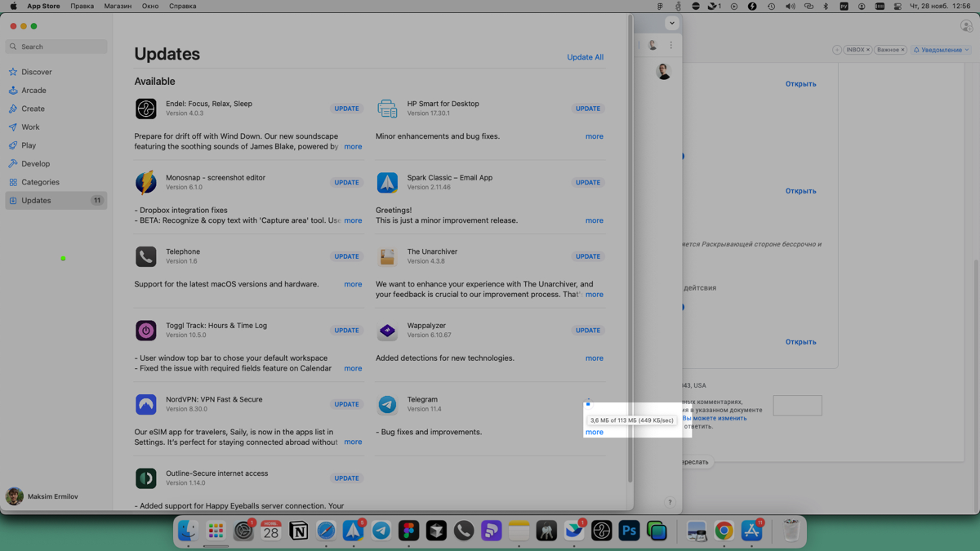
Task: Open Photoshop from the Dock
Action: (629, 531)
